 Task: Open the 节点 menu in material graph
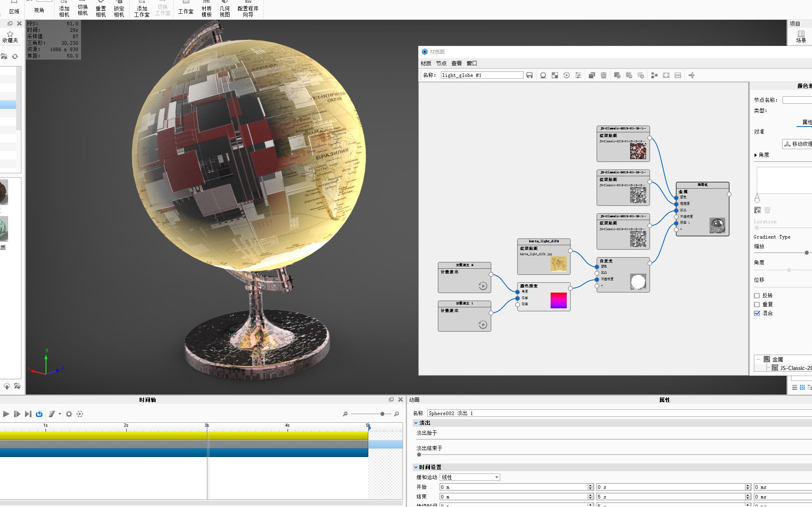pyautogui.click(x=441, y=63)
